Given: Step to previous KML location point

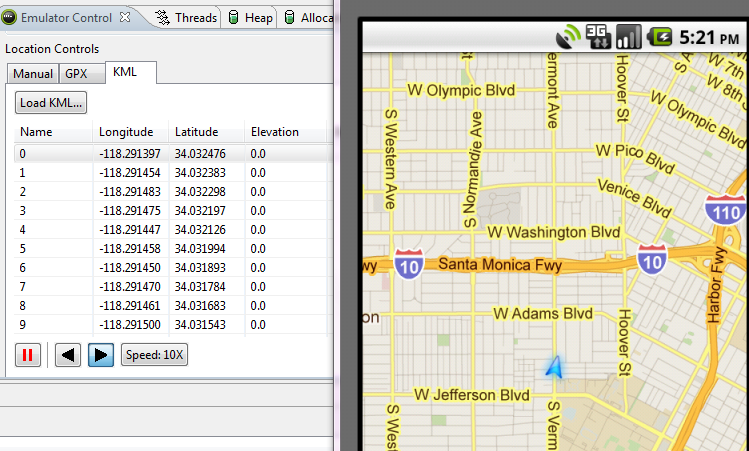Looking at the screenshot, I should click(67, 355).
